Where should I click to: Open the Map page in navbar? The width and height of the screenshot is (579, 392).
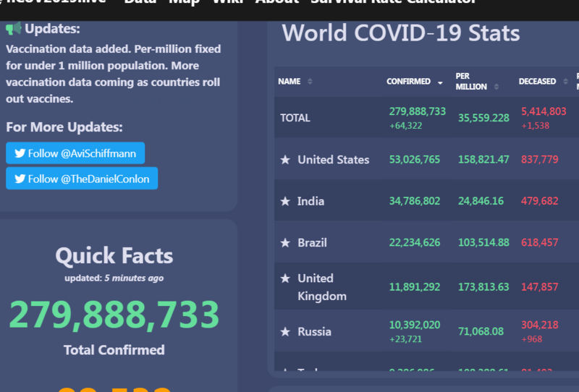tap(184, 2)
